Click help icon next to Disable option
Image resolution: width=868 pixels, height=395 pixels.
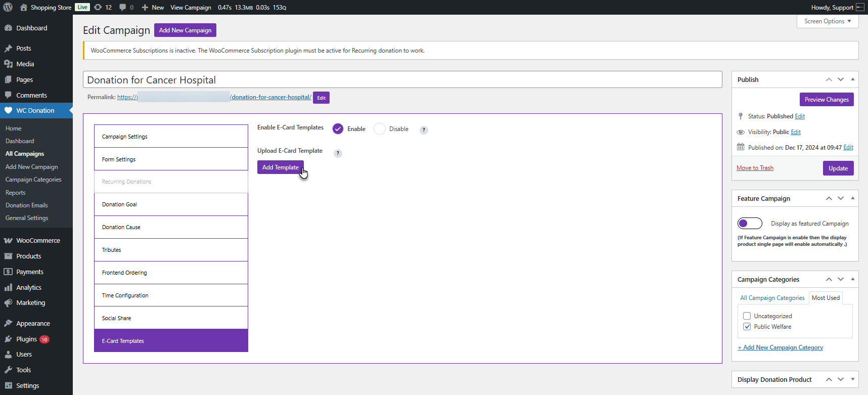tap(424, 130)
